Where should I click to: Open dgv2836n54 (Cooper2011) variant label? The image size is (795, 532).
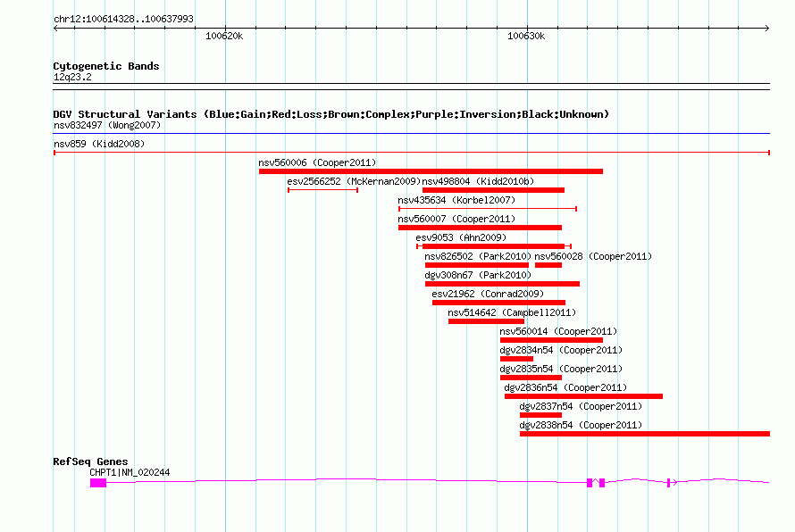(565, 387)
